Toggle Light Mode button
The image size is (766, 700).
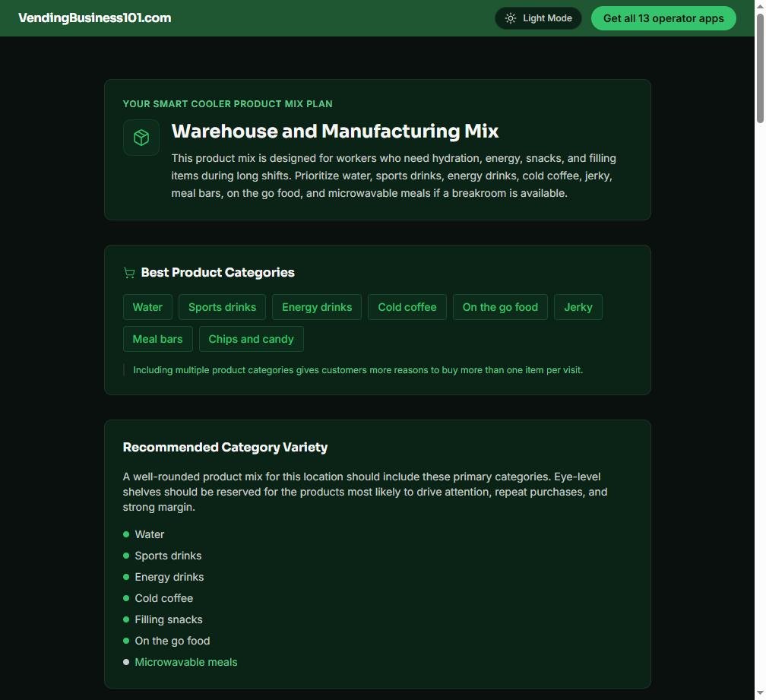(x=538, y=18)
